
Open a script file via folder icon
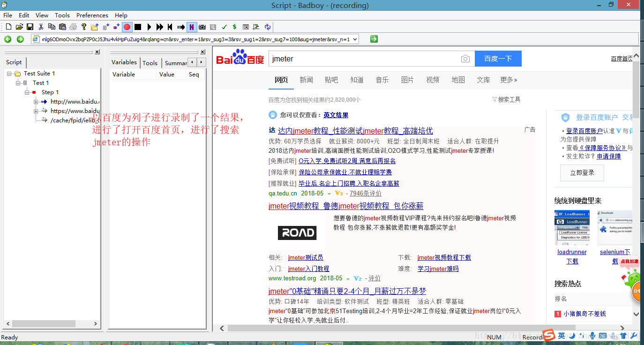[x=19, y=27]
